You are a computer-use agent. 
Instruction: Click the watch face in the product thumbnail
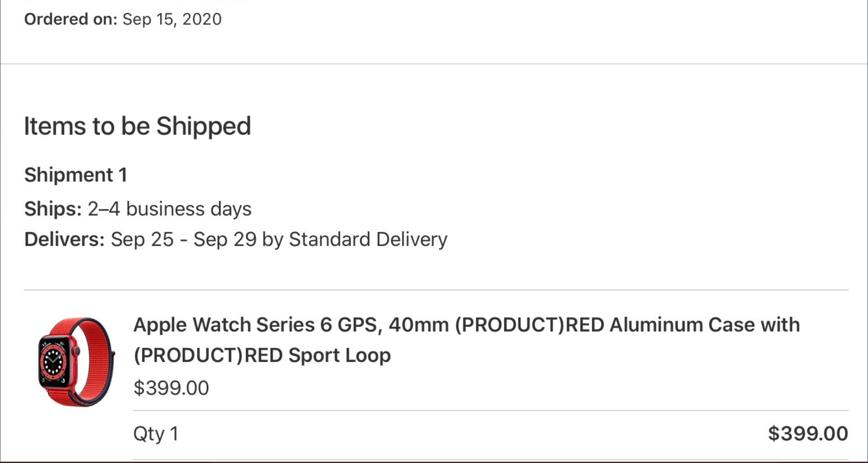[x=53, y=363]
